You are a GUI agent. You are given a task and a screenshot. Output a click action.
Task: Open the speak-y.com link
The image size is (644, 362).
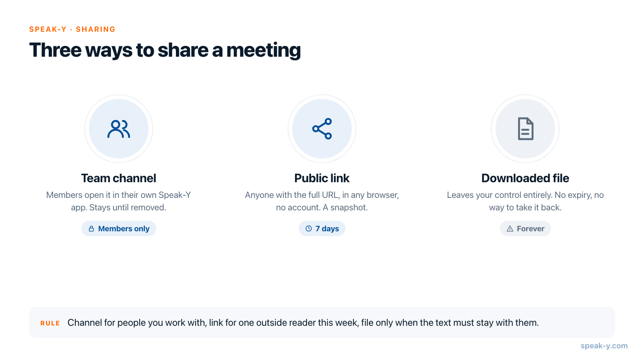[x=604, y=346]
